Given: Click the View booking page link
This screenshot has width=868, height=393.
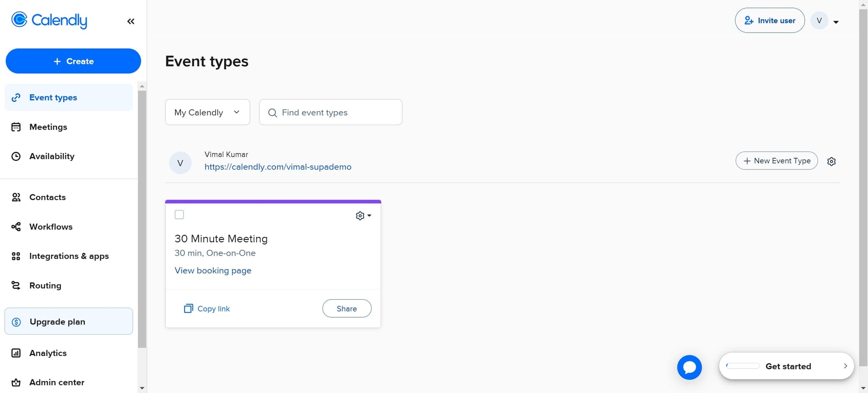Looking at the screenshot, I should 213,270.
